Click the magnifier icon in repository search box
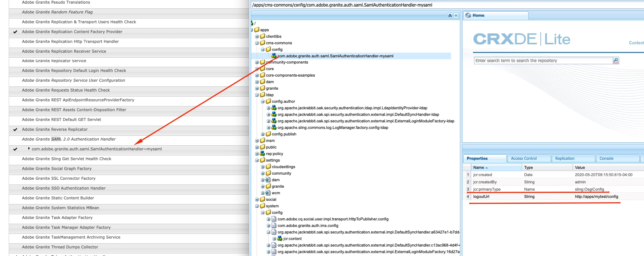The width and height of the screenshot is (644, 256). (616, 60)
